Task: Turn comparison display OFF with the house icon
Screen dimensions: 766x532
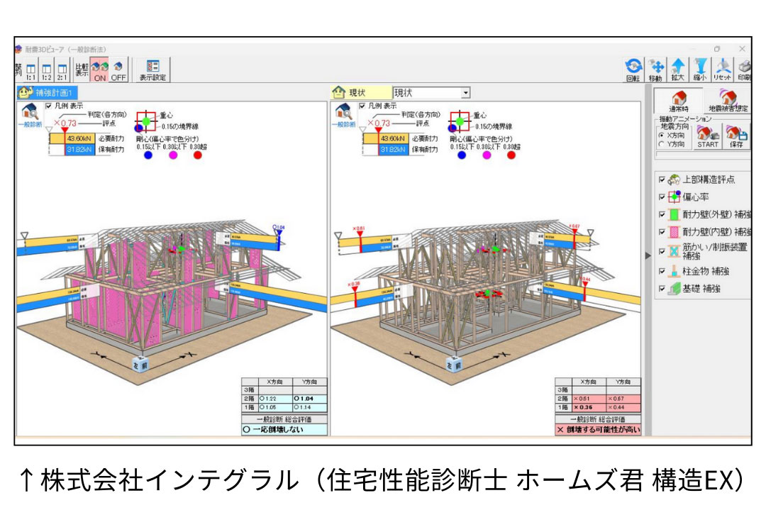Action: [118, 67]
